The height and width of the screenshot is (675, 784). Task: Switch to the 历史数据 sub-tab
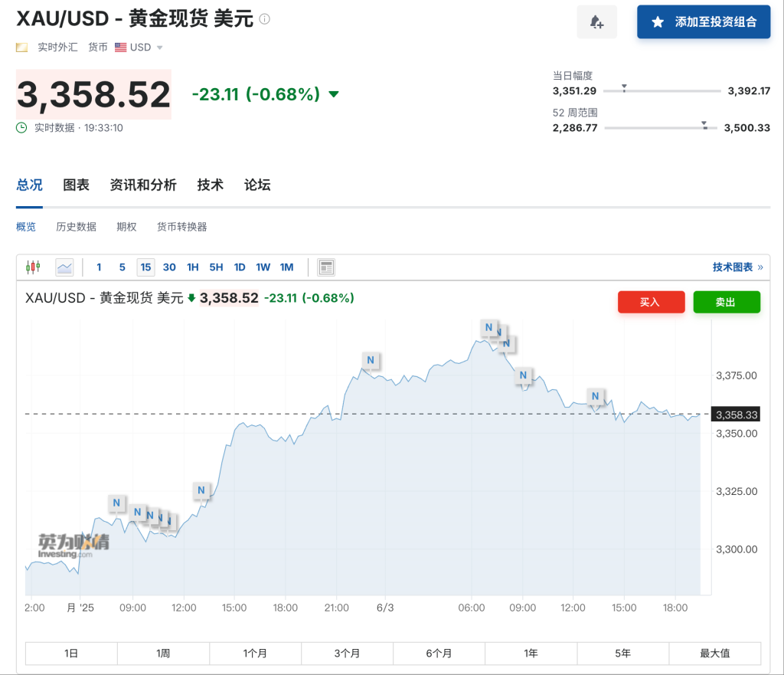[x=76, y=227]
